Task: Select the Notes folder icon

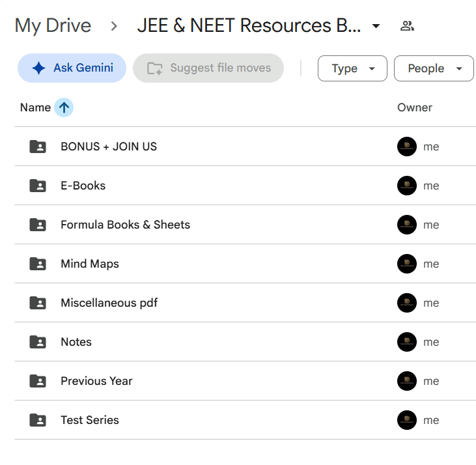Action: coord(38,342)
